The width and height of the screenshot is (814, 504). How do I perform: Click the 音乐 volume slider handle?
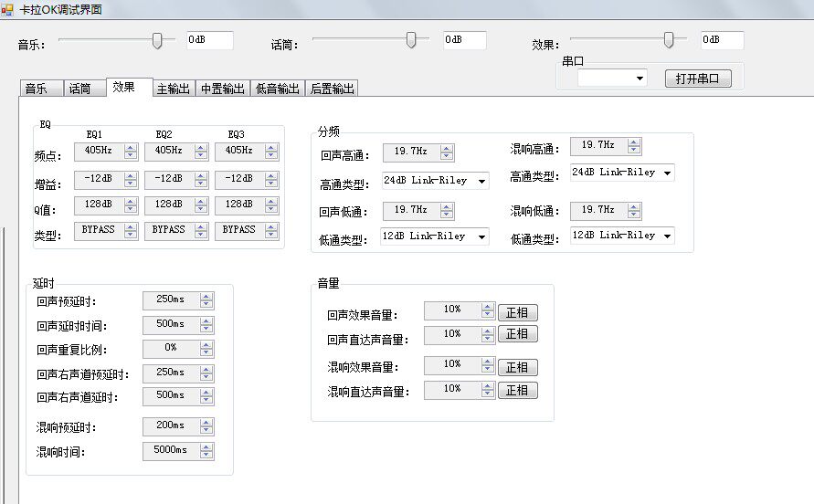click(157, 40)
